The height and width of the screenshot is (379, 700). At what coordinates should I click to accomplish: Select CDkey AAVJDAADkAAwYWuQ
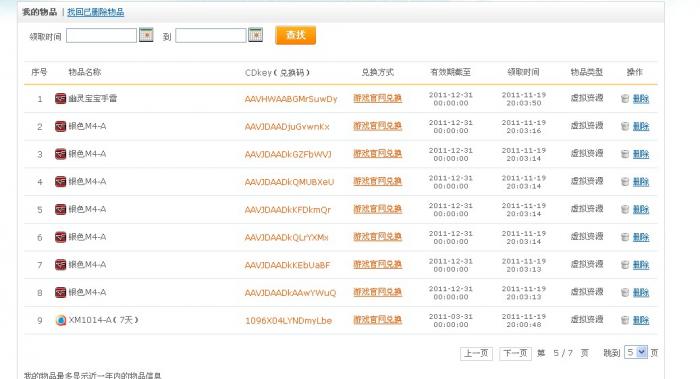290,293
